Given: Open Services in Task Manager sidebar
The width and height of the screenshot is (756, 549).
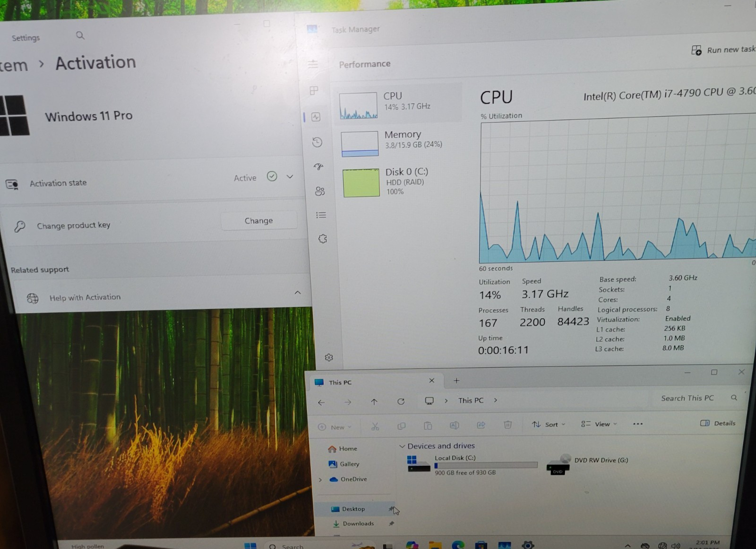Looking at the screenshot, I should [323, 239].
